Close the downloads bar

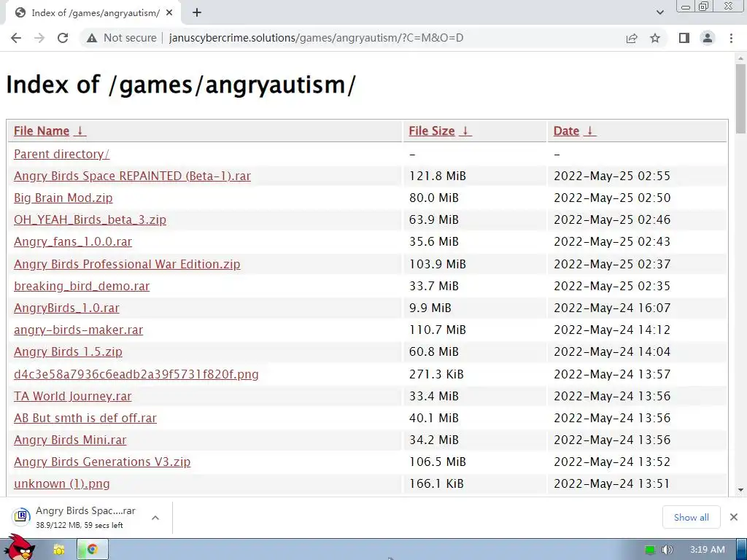pos(734,517)
